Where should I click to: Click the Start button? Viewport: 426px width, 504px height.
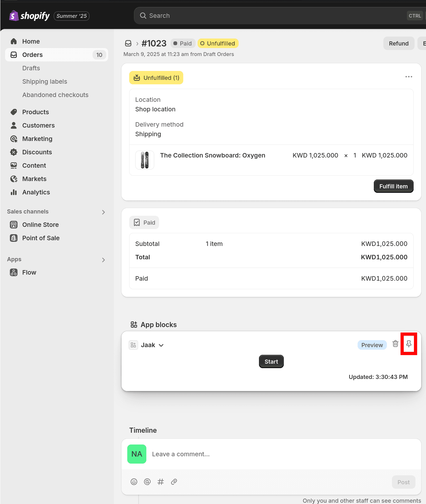pos(271,361)
